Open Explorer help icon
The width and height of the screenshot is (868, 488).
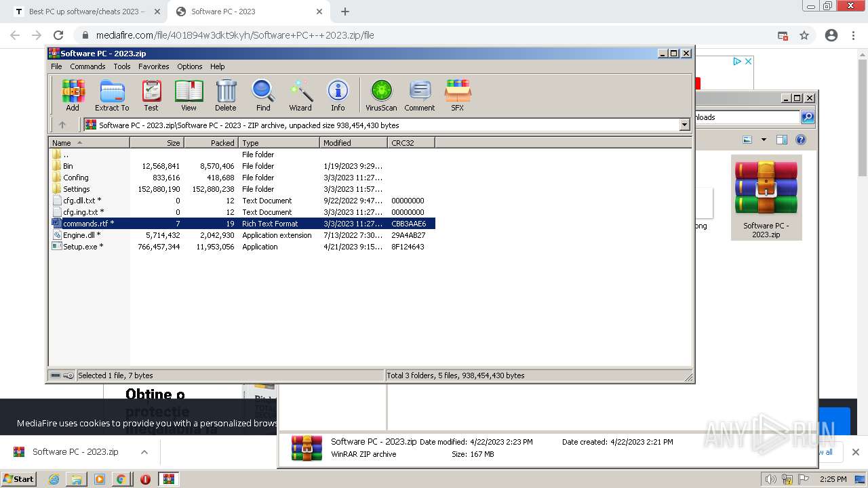click(x=801, y=140)
